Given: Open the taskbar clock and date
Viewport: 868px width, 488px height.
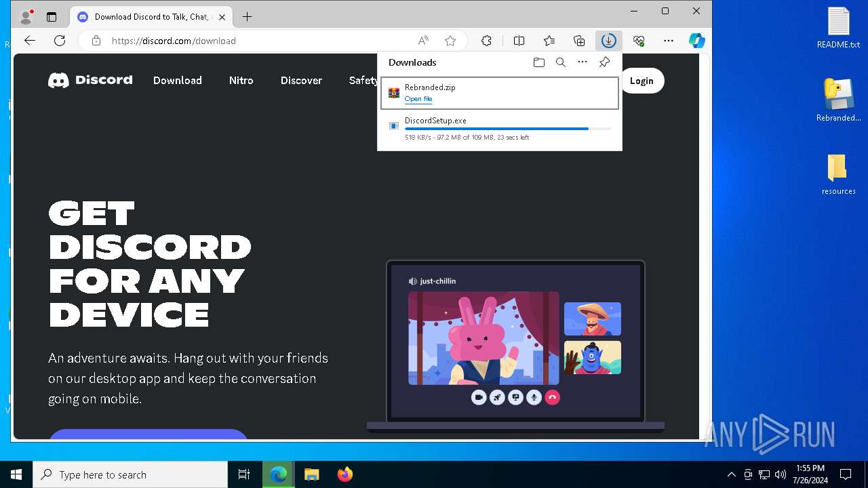Looking at the screenshot, I should [x=810, y=474].
